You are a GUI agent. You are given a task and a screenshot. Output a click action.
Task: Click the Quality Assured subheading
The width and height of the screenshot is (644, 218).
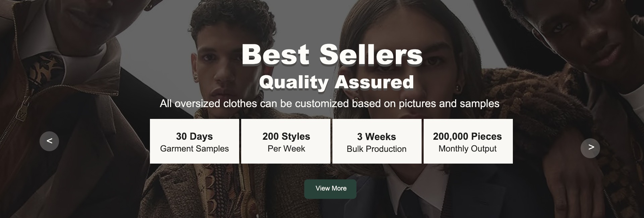[x=336, y=82]
